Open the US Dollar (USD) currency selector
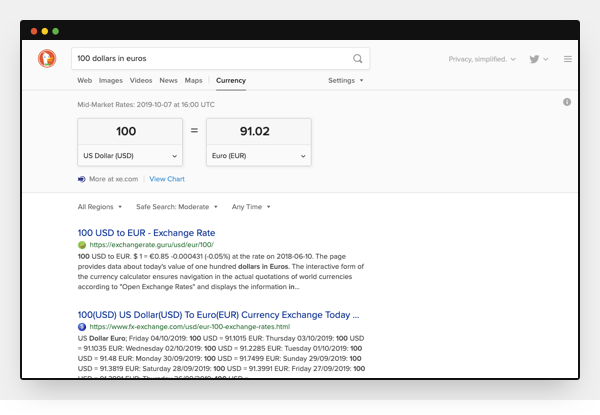This screenshot has height=415, width=600. coord(130,156)
